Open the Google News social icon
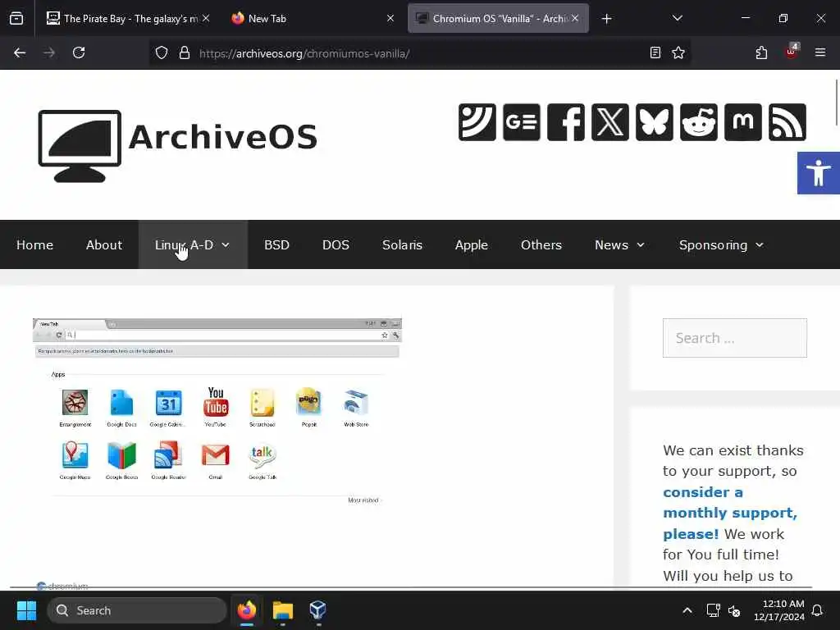 521,122
